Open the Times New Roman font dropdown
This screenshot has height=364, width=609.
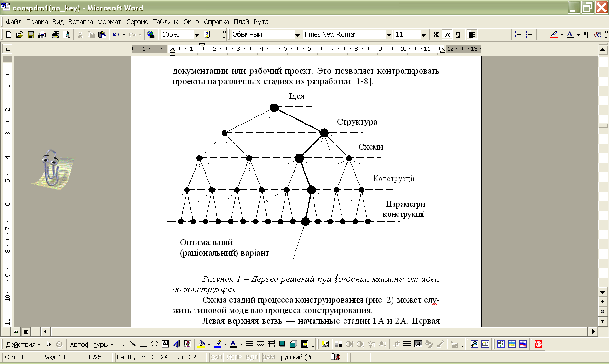point(389,35)
